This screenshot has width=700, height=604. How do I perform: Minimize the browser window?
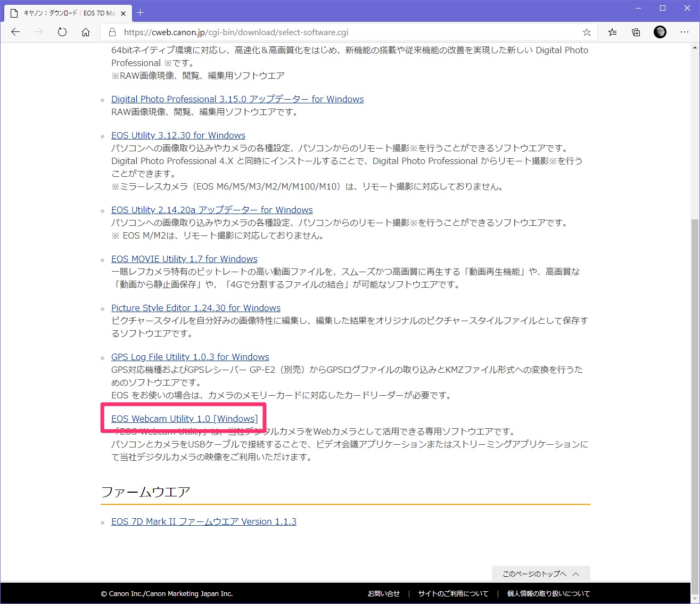click(x=638, y=8)
